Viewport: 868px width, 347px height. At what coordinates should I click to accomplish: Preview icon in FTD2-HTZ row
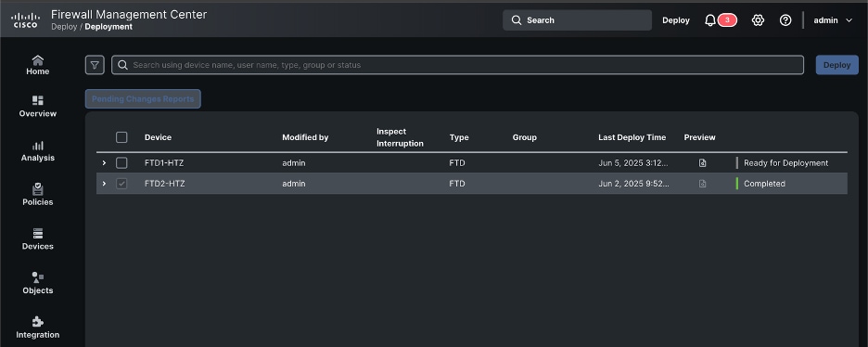(x=703, y=184)
